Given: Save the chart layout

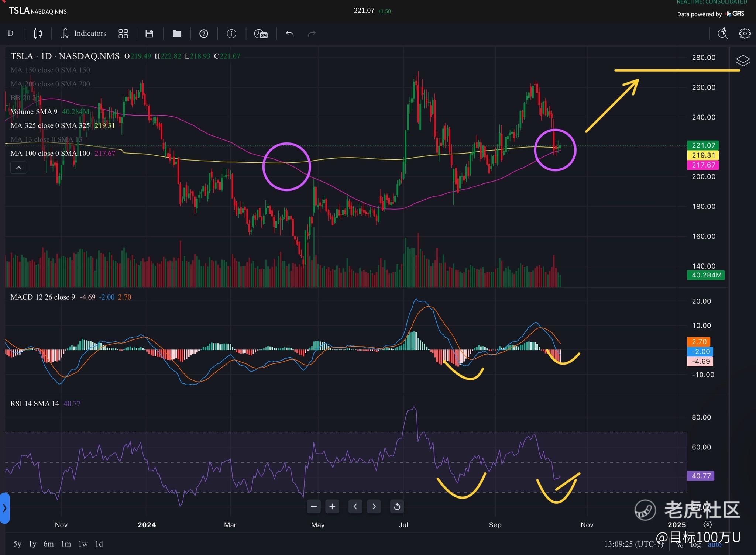Looking at the screenshot, I should coord(149,34).
